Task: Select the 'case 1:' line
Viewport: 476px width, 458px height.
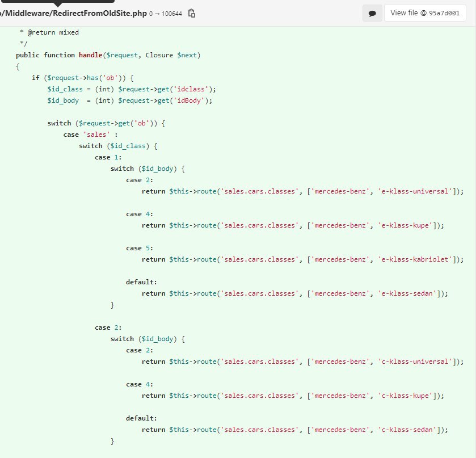Action: click(x=108, y=157)
